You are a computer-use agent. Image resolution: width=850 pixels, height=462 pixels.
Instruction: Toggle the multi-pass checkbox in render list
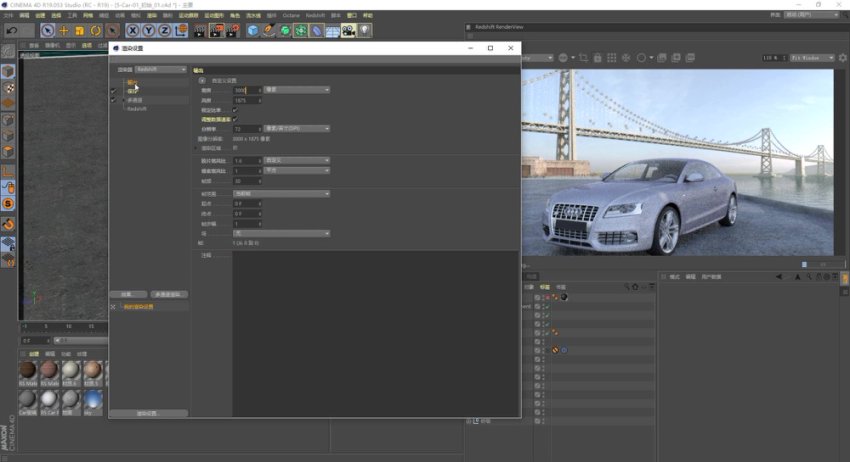coord(113,100)
